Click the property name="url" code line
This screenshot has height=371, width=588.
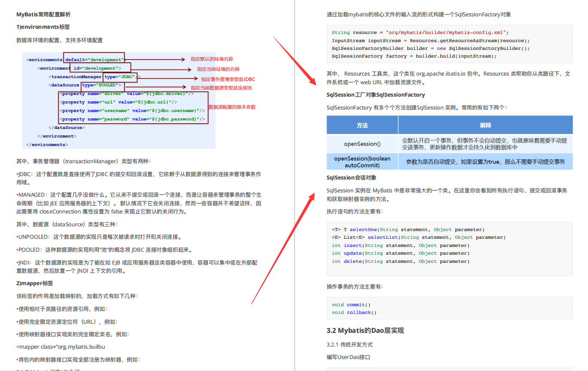tap(118, 102)
